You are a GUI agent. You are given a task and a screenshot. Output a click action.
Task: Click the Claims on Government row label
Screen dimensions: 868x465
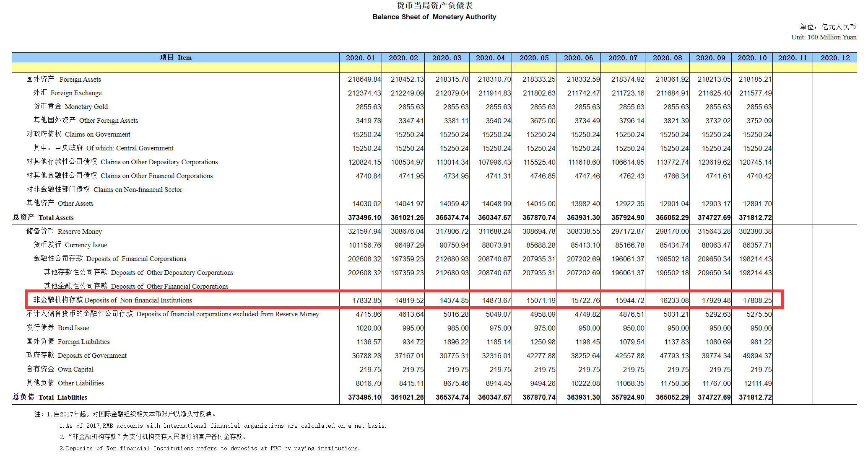[x=78, y=134]
